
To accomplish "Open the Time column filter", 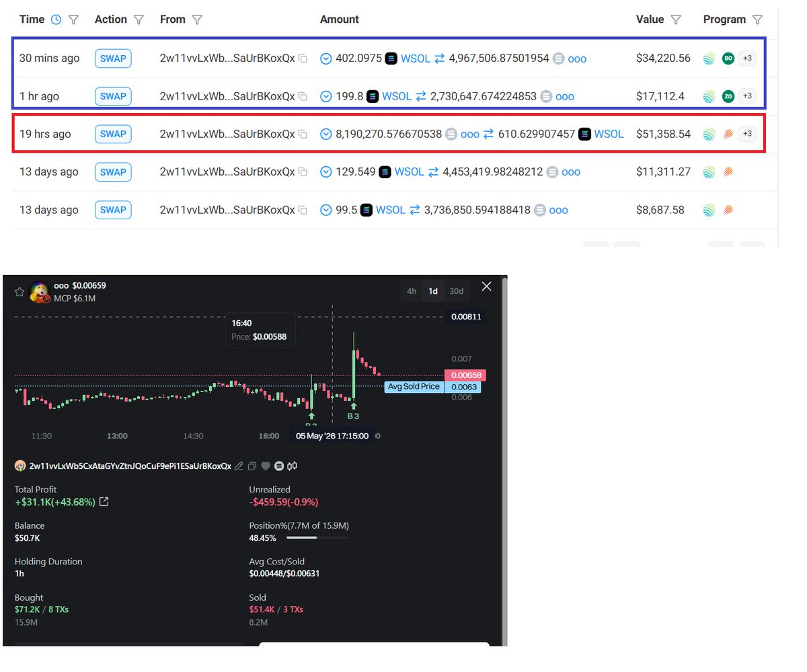I will tap(74, 20).
